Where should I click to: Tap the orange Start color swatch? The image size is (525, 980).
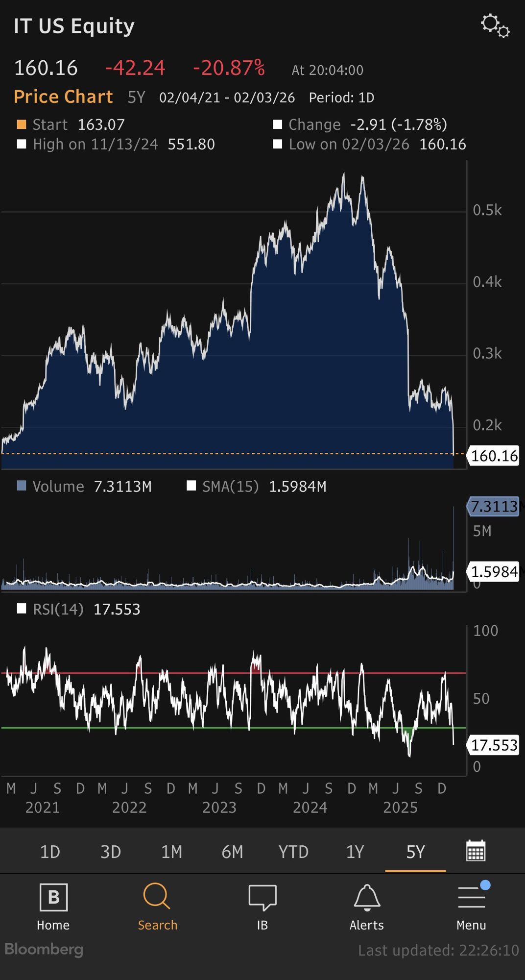click(22, 124)
